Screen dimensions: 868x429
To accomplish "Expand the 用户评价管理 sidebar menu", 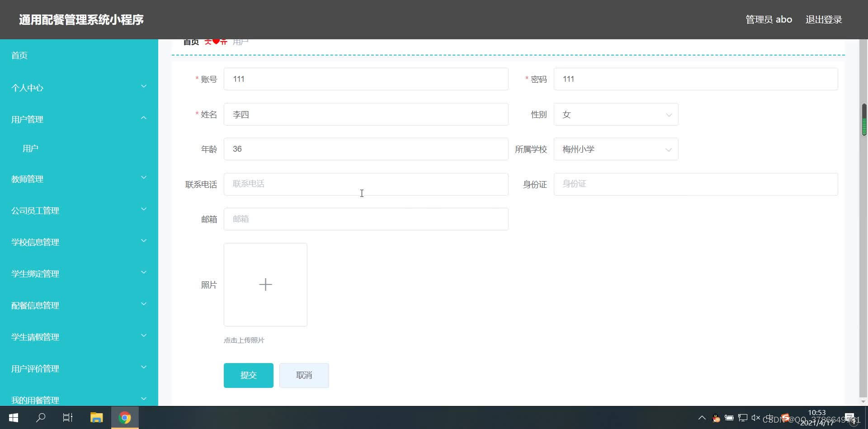I will (79, 368).
